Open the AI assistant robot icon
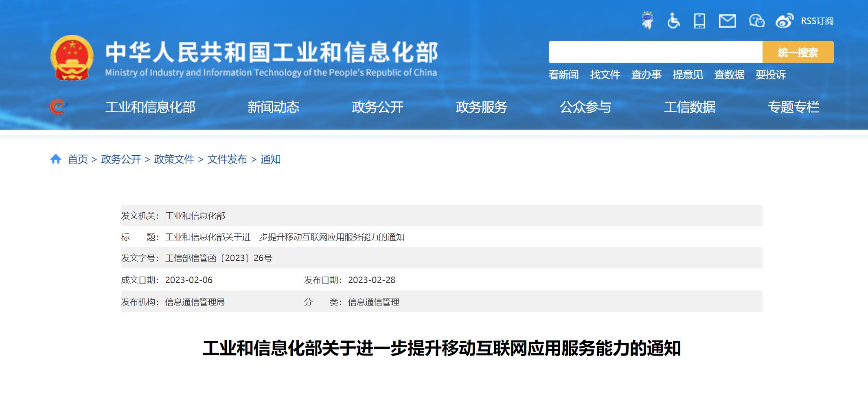 pyautogui.click(x=647, y=20)
